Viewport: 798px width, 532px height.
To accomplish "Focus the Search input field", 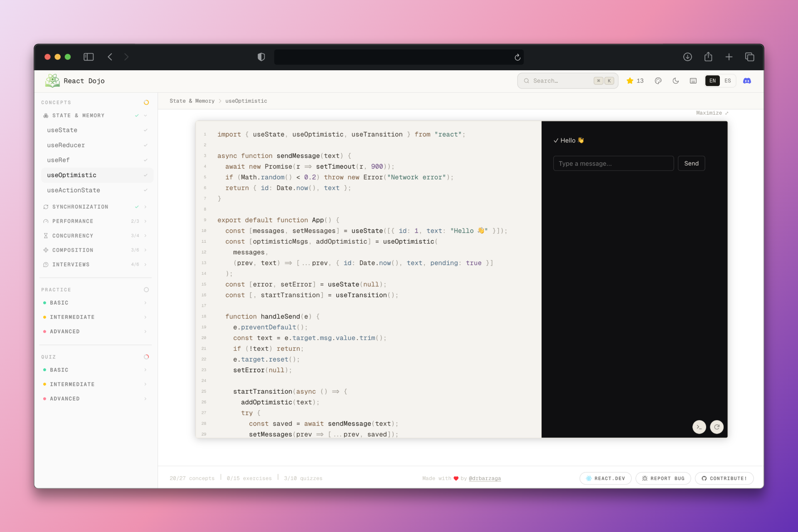I will pyautogui.click(x=568, y=81).
